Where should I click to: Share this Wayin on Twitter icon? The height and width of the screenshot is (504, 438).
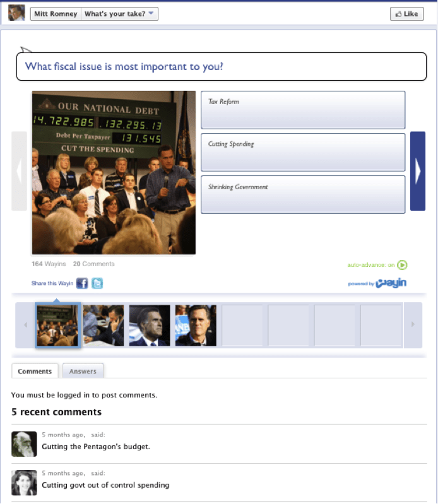tap(97, 283)
